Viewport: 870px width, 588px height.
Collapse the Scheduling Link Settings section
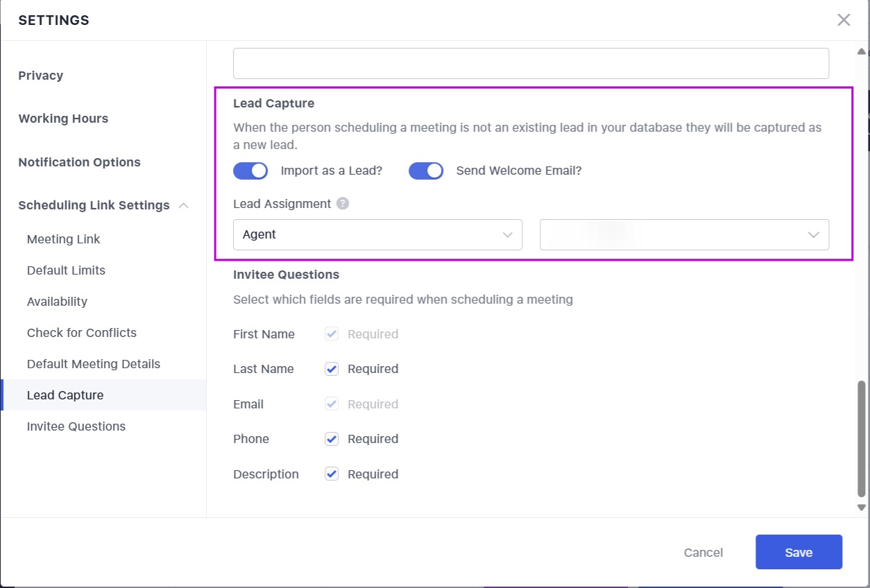184,205
